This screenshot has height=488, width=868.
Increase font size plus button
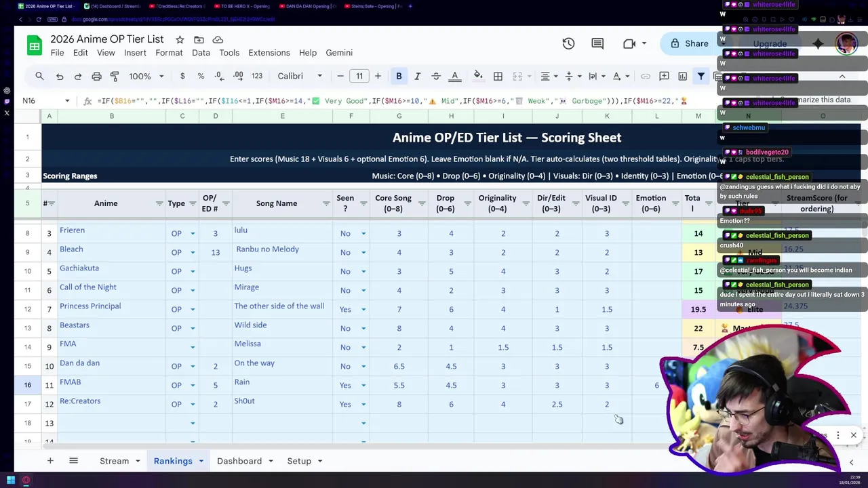(378, 76)
